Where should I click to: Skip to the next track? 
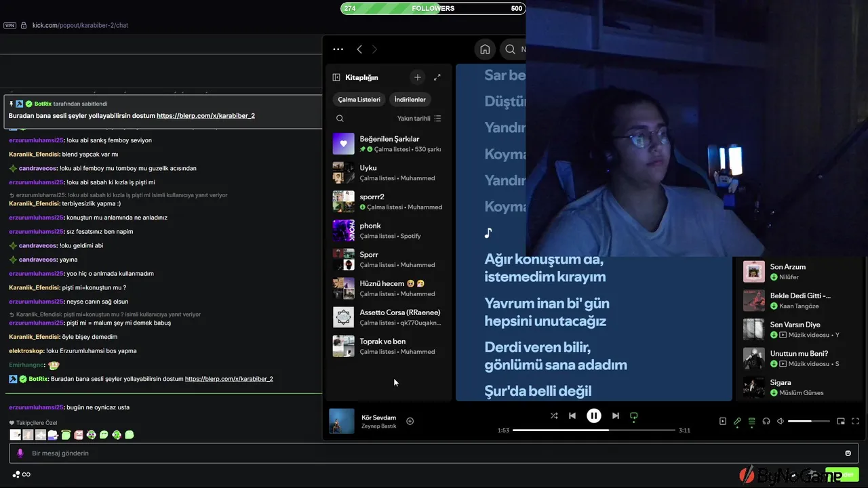(615, 415)
